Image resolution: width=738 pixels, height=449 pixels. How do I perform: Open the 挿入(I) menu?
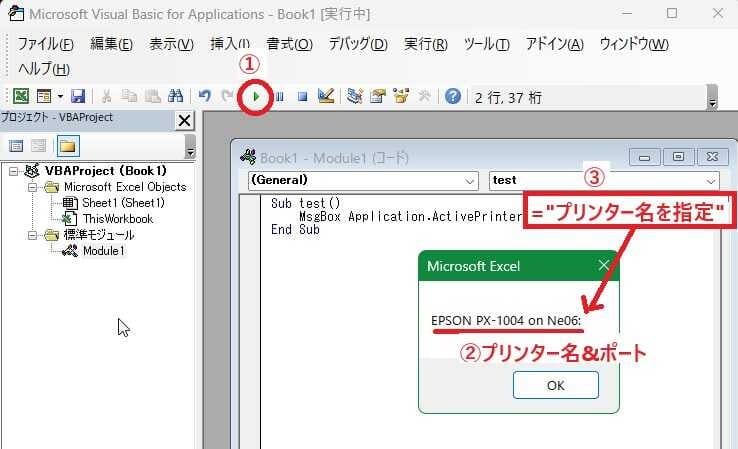click(x=230, y=44)
